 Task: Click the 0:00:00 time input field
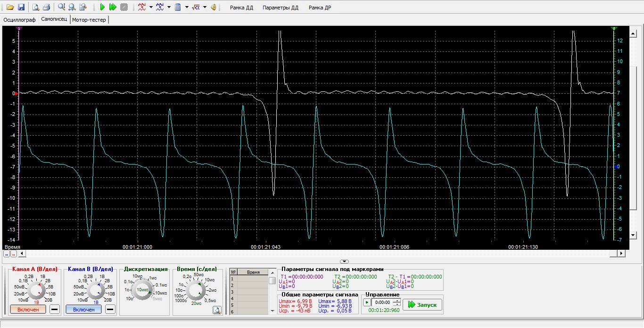coord(383,302)
